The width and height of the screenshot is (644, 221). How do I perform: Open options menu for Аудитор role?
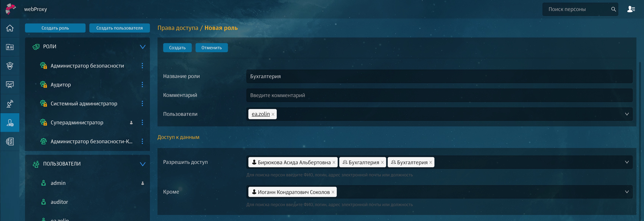(142, 85)
